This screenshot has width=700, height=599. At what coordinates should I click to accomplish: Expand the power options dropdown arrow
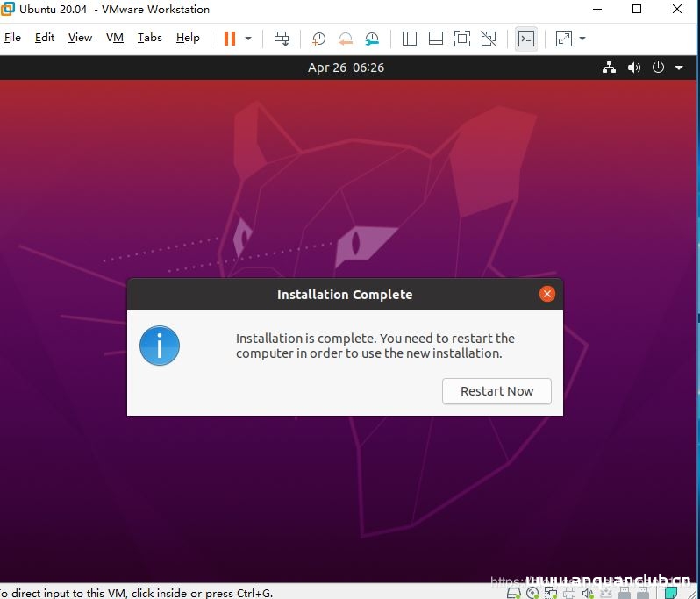point(248,39)
